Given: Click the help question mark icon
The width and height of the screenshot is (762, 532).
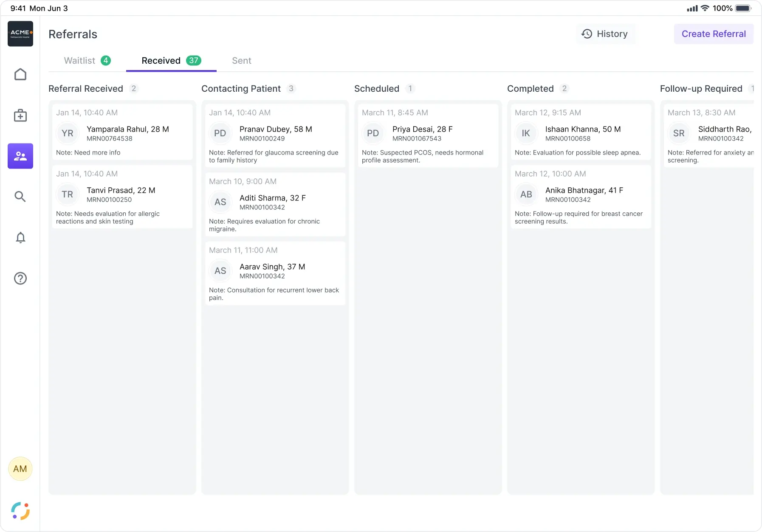Looking at the screenshot, I should click(x=20, y=278).
